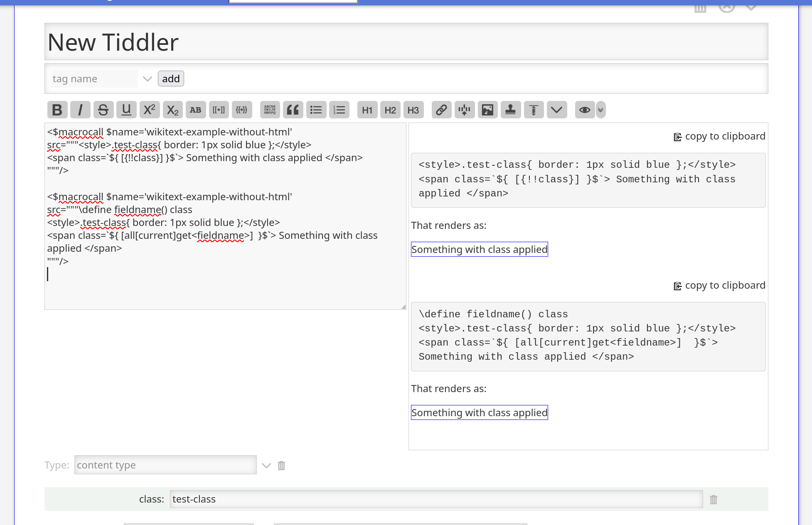The height and width of the screenshot is (525, 812).
Task: Insert a numbered list
Action: coord(339,110)
